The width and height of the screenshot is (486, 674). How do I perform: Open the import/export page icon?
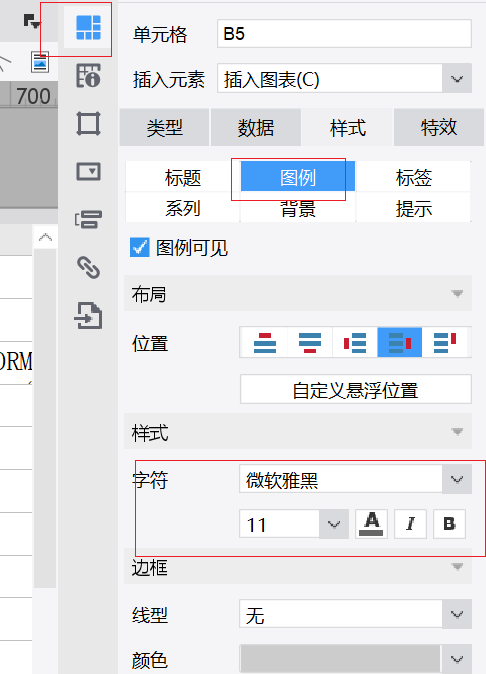pos(88,316)
